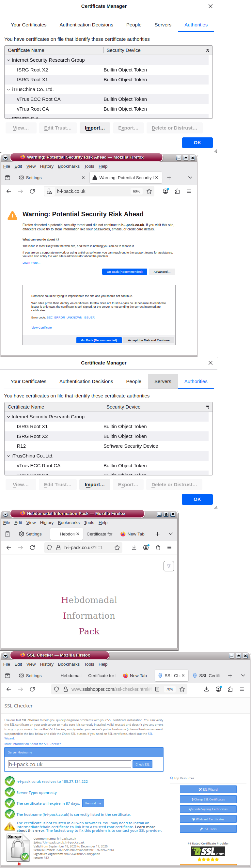Click the bookmark star in SSL Checker address bar
The height and width of the screenshot is (868, 251).
(x=182, y=690)
